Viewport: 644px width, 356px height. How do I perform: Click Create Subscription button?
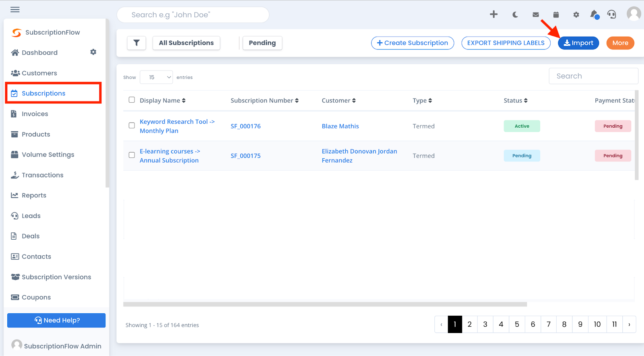coord(413,43)
